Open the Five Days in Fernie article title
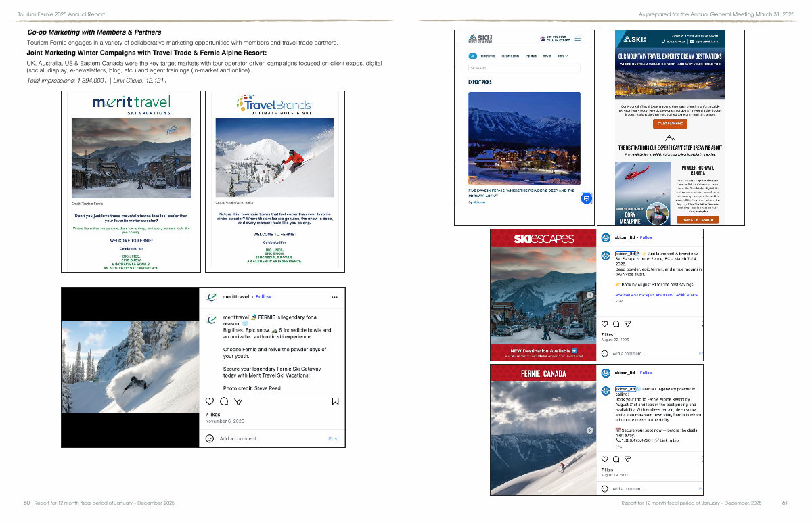 [522, 193]
